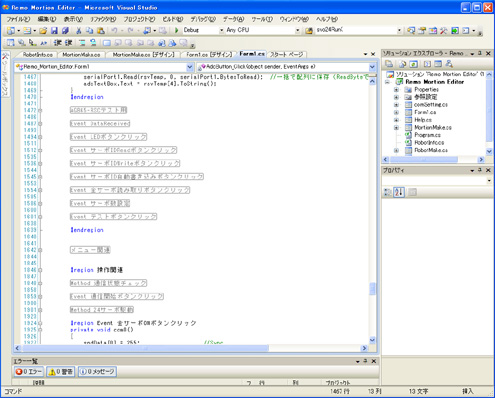Start debugging with the green play icon
This screenshot has width=495, height=398.
(x=177, y=30)
